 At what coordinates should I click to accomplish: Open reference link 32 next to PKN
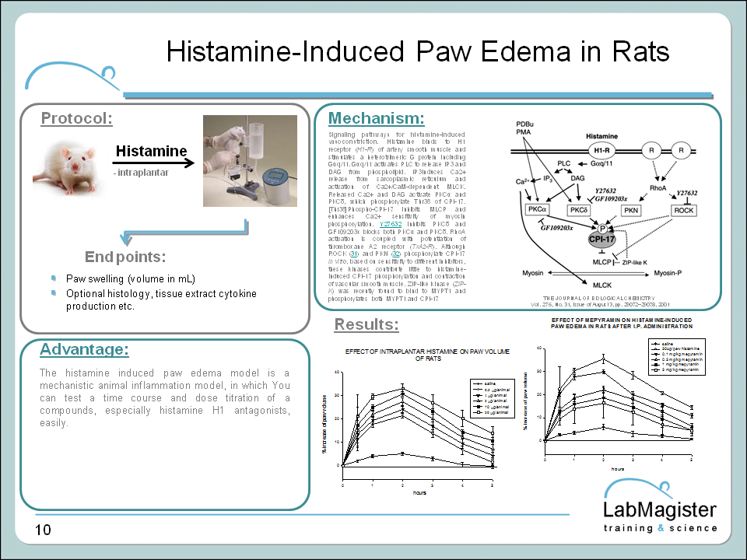click(x=396, y=254)
